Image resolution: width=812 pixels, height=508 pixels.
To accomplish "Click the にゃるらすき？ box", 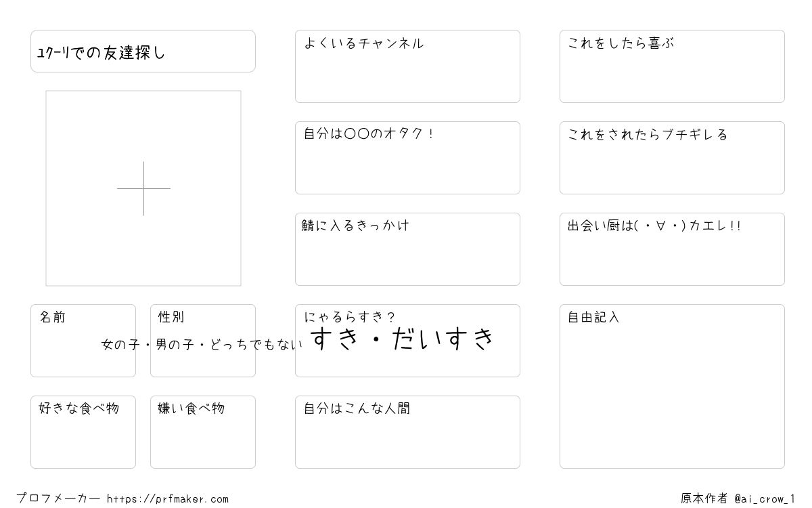I will coord(407,341).
